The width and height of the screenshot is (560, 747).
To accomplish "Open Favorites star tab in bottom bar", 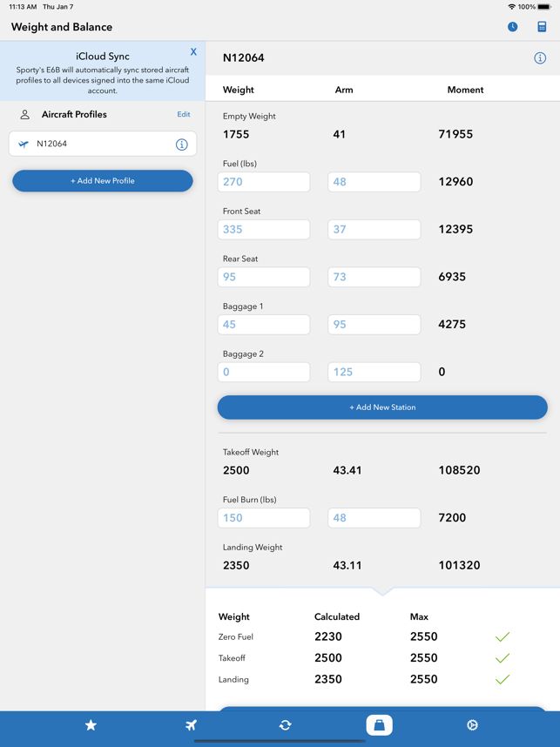I will pos(91,725).
